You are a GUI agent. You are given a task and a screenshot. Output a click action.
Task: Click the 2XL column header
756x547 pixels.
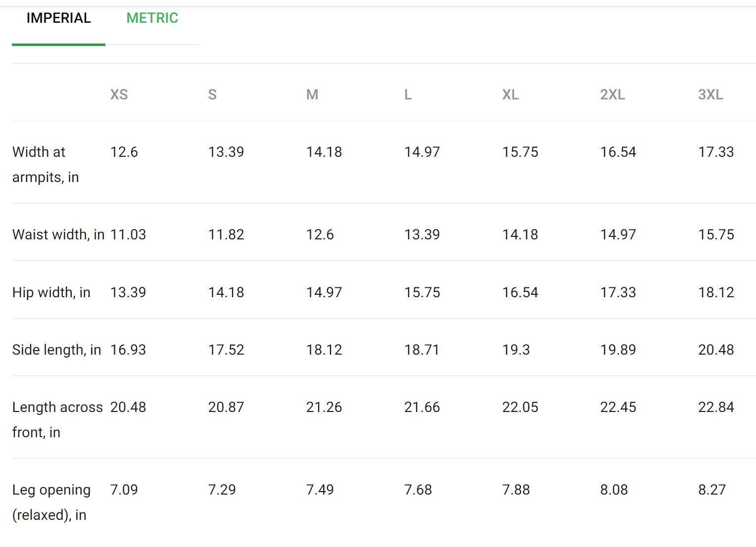pyautogui.click(x=613, y=94)
